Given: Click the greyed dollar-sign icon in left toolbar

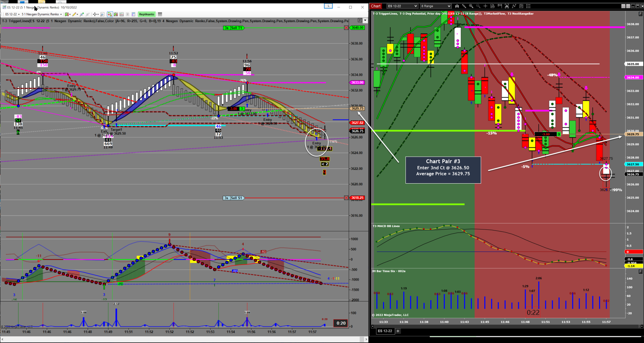Looking at the screenshot, I should click(127, 14).
